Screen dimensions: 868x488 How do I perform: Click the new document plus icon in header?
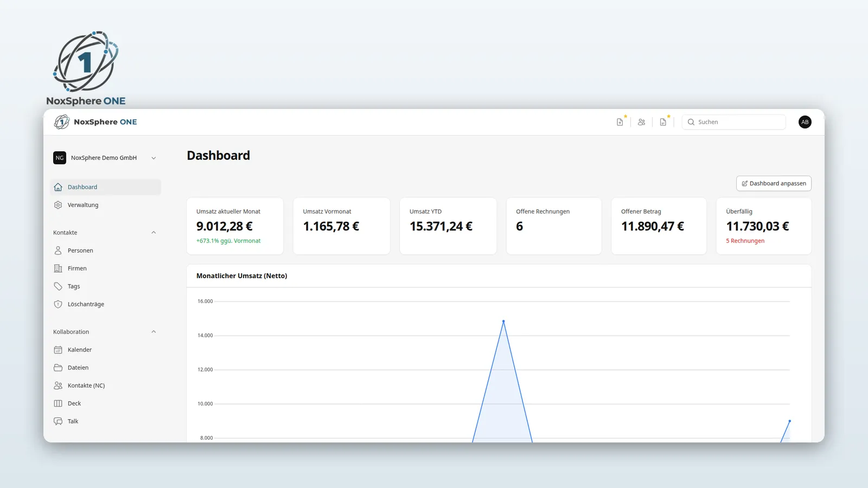pyautogui.click(x=620, y=122)
